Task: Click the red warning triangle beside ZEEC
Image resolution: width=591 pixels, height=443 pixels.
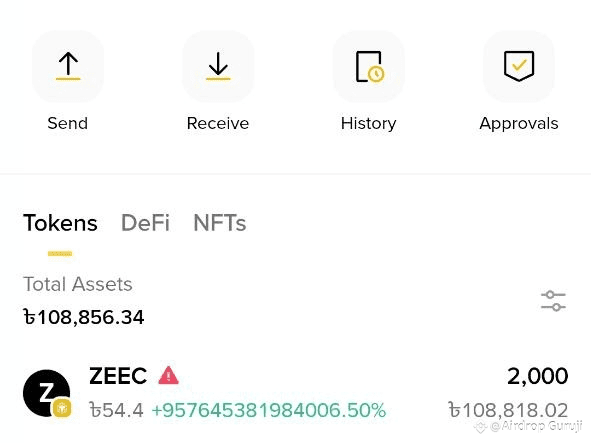Action: (168, 376)
